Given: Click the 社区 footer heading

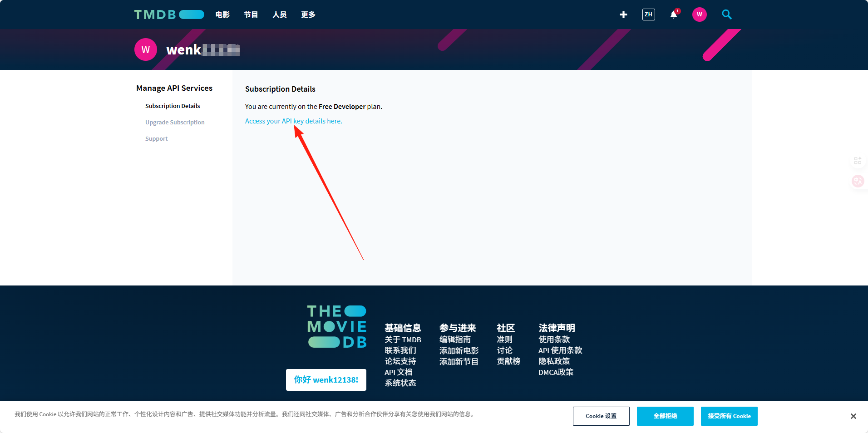Looking at the screenshot, I should 506,328.
